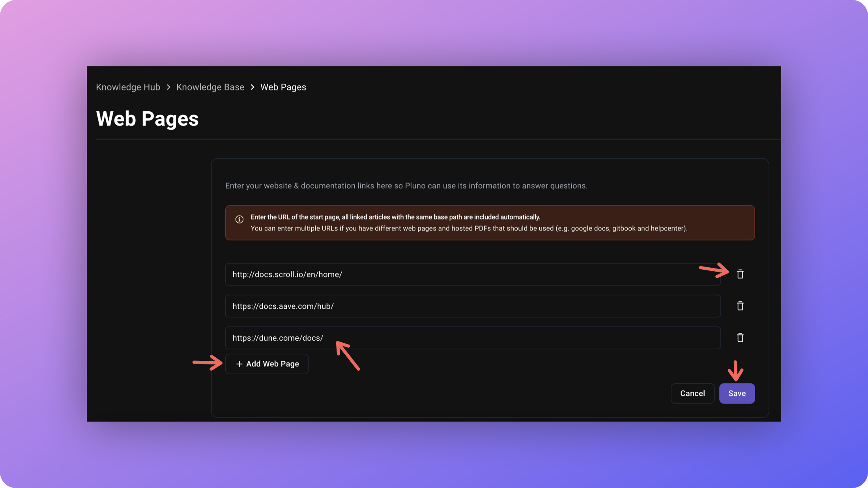Remove the docs.aave.com/hub web page
Screen dimensions: 868x488
[x=740, y=306]
